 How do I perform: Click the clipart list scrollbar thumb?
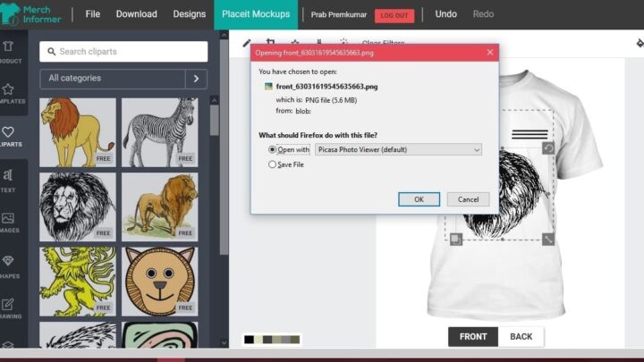coord(215,121)
